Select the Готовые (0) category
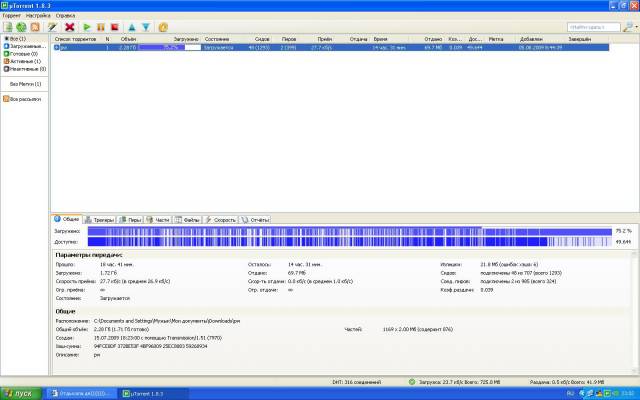The width and height of the screenshot is (640, 400). coord(21,53)
